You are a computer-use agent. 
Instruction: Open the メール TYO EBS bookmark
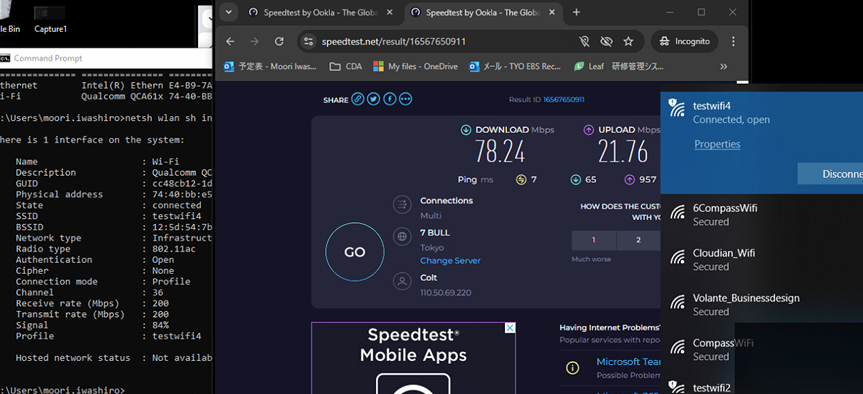point(515,66)
